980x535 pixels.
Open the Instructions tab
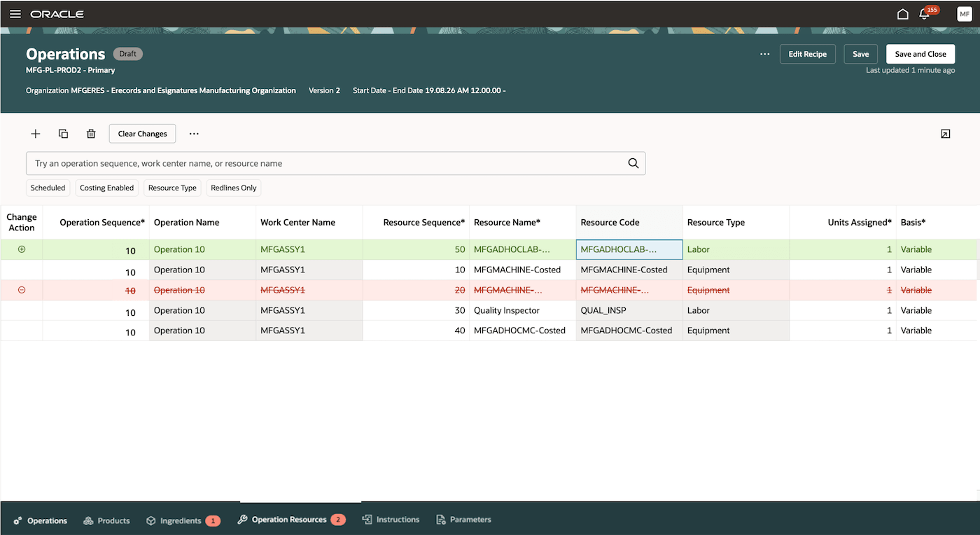pos(391,520)
